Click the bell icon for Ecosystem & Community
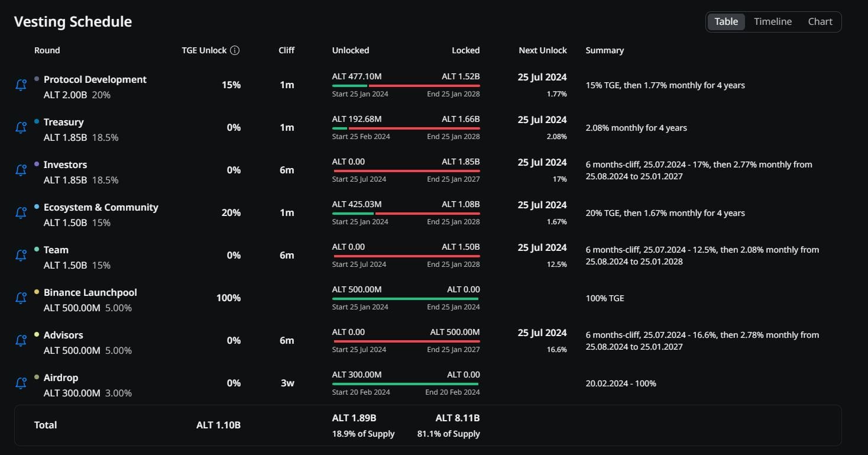The height and width of the screenshot is (455, 868). click(x=21, y=212)
